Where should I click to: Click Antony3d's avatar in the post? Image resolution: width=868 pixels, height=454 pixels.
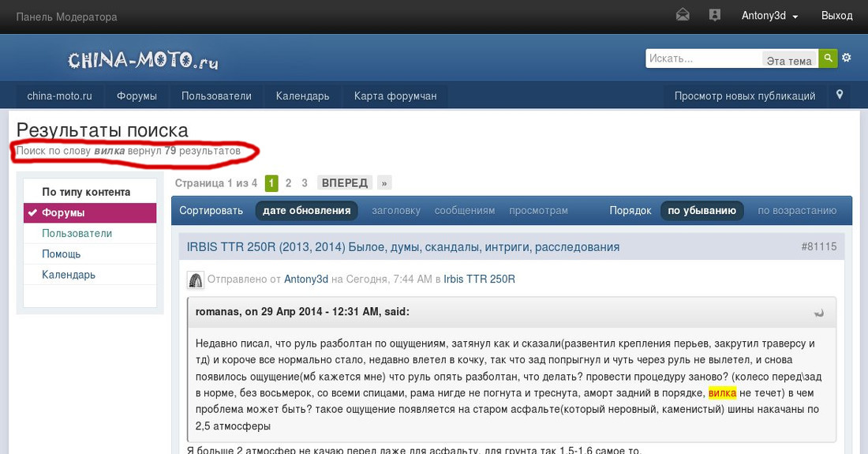pyautogui.click(x=195, y=280)
